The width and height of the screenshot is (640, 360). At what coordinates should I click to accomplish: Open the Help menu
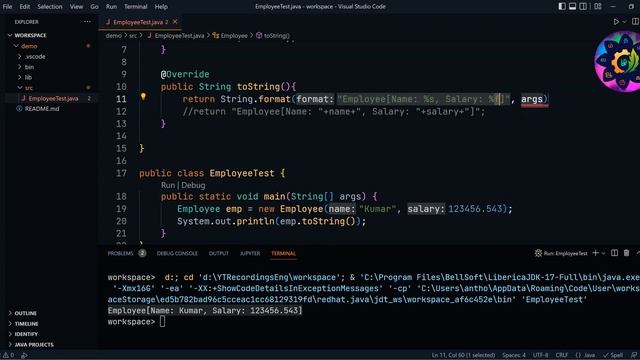pyautogui.click(x=161, y=7)
